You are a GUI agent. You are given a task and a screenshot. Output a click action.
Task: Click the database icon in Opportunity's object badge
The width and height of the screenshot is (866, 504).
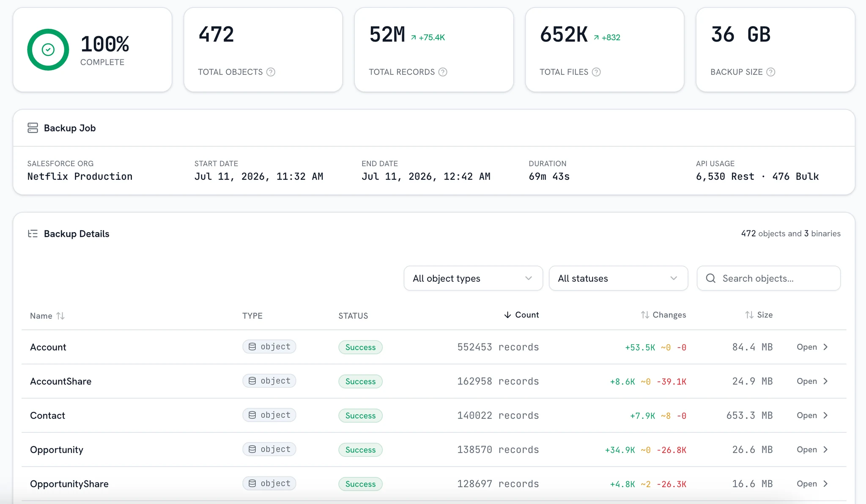point(252,449)
